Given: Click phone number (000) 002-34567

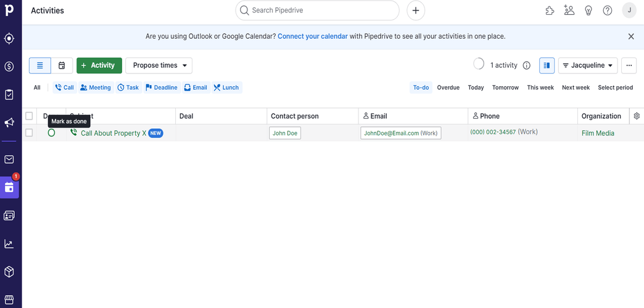Looking at the screenshot, I should pos(493,132).
